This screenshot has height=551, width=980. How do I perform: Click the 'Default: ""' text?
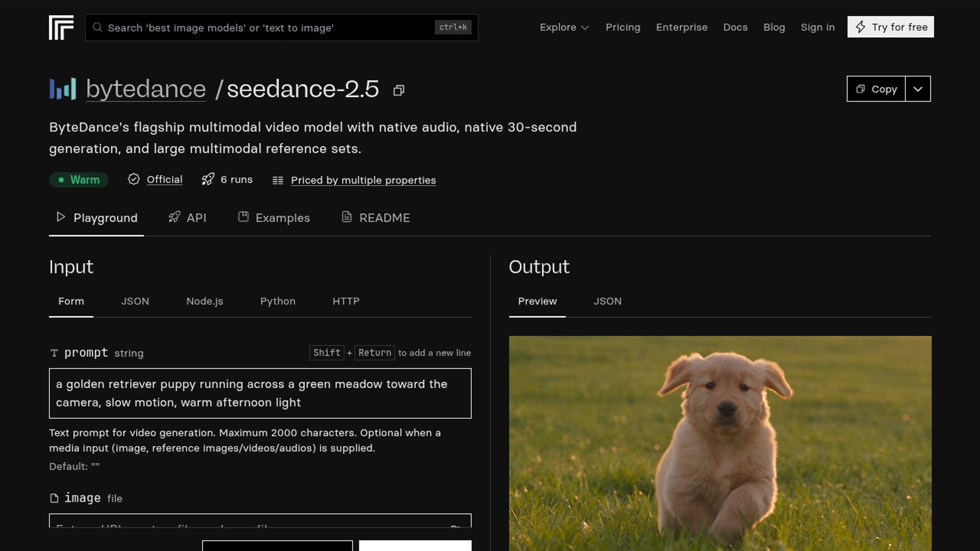(75, 466)
